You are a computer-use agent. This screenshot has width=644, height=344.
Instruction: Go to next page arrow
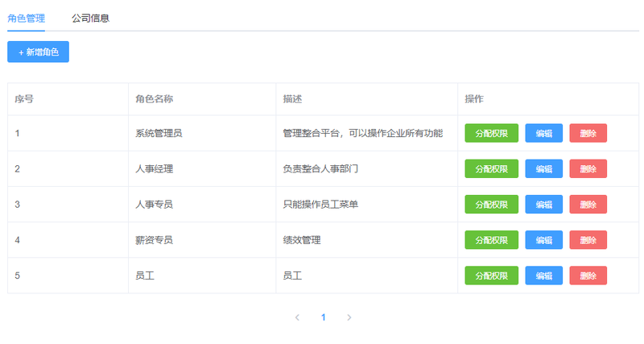(x=349, y=317)
